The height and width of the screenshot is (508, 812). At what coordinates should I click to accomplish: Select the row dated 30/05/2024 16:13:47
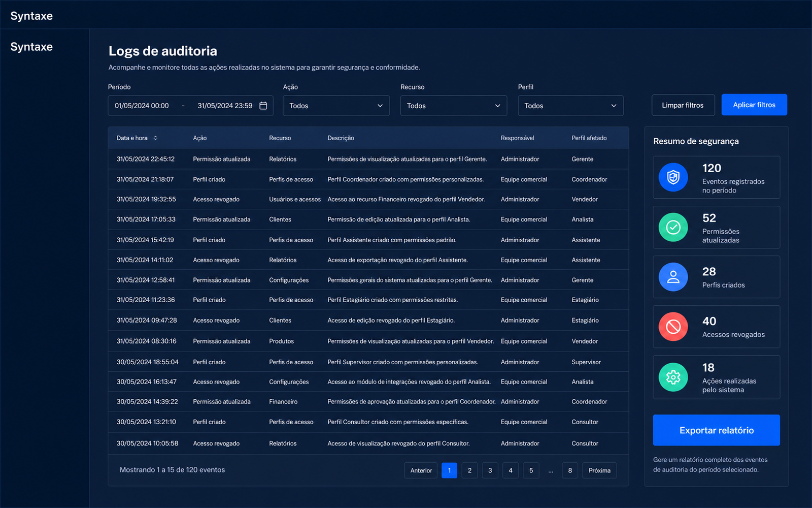click(368, 382)
